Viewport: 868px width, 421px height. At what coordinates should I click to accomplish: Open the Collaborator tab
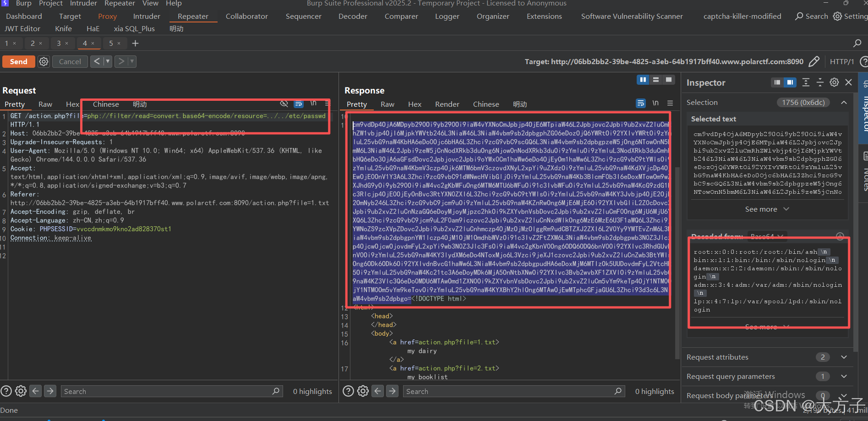coord(246,16)
